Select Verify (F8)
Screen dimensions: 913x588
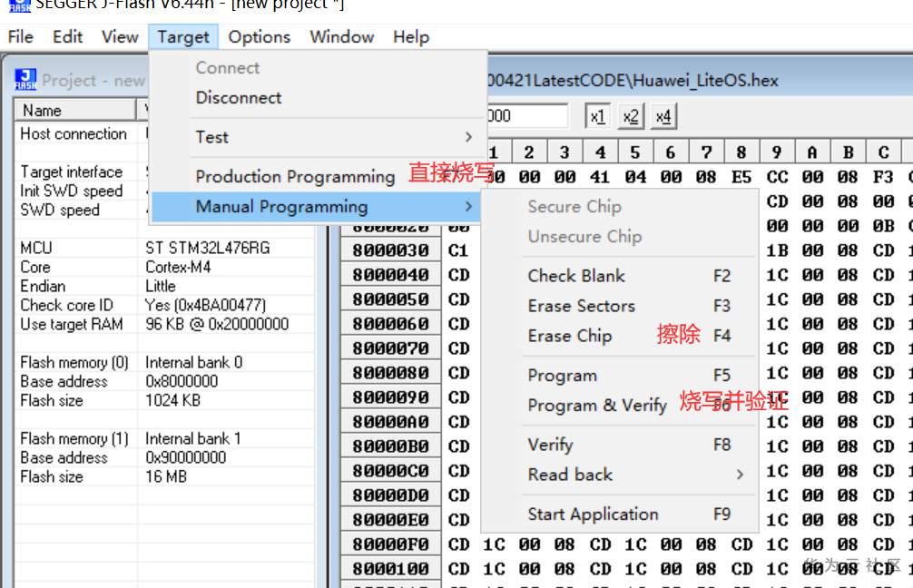pos(620,445)
